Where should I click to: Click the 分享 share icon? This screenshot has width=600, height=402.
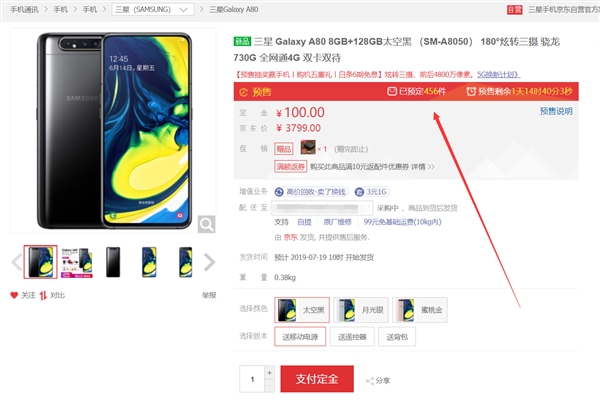[370, 381]
